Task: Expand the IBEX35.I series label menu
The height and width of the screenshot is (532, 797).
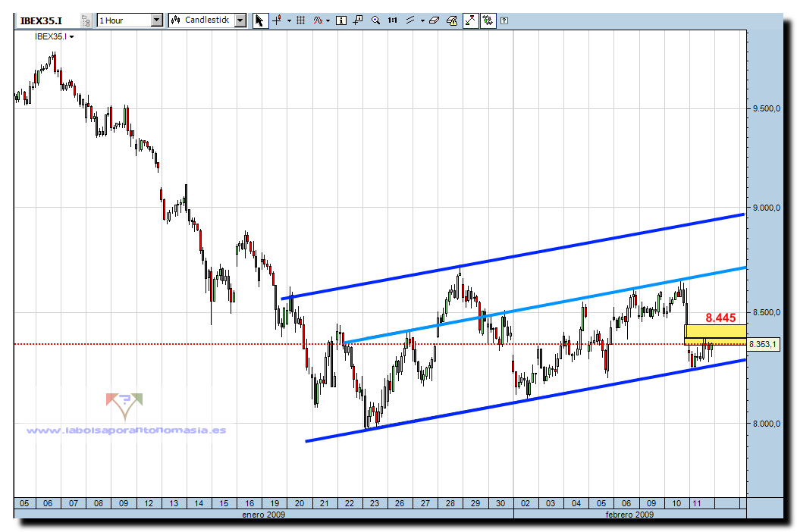Action: coord(55,36)
